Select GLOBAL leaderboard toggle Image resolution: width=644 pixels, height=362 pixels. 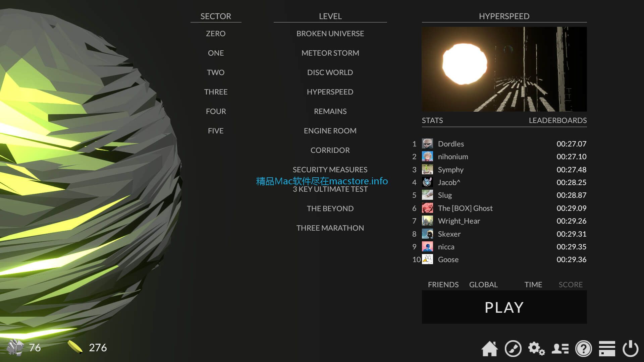coord(483,284)
